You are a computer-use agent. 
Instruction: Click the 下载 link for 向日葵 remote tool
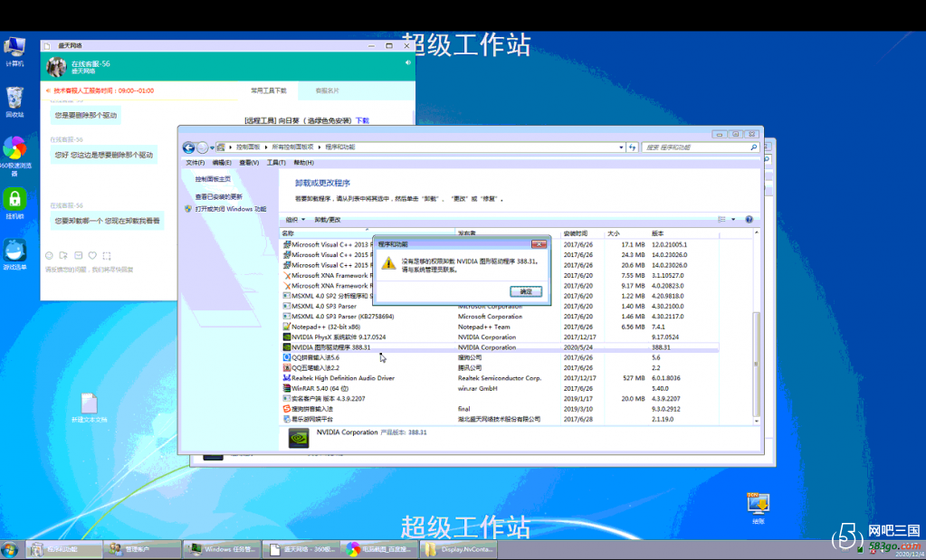coord(362,120)
